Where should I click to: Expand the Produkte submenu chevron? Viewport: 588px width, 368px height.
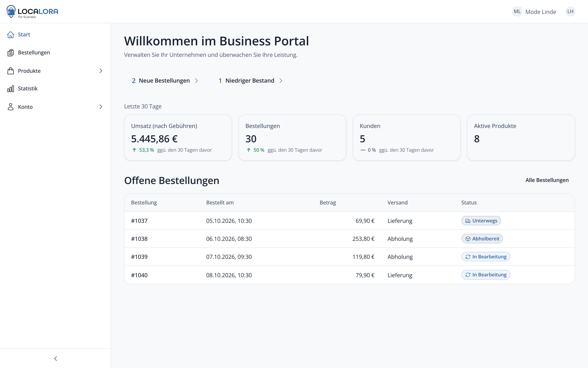[x=101, y=71]
